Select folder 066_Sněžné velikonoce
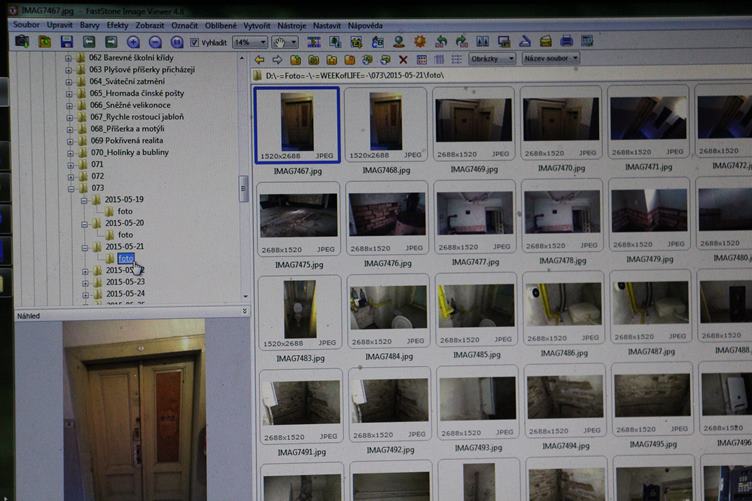 [x=130, y=105]
